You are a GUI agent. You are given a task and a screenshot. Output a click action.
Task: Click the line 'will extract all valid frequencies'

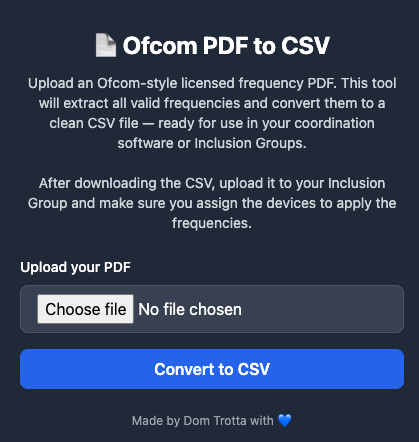[x=212, y=103]
